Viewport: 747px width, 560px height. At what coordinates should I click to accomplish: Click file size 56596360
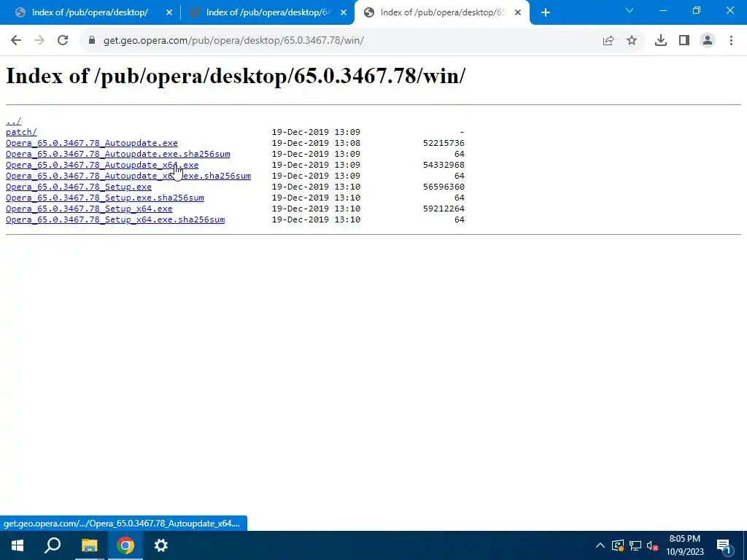[444, 187]
